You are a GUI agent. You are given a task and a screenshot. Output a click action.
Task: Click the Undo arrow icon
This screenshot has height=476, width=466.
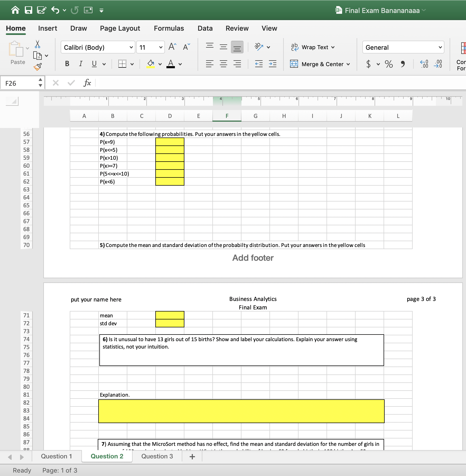pos(55,10)
